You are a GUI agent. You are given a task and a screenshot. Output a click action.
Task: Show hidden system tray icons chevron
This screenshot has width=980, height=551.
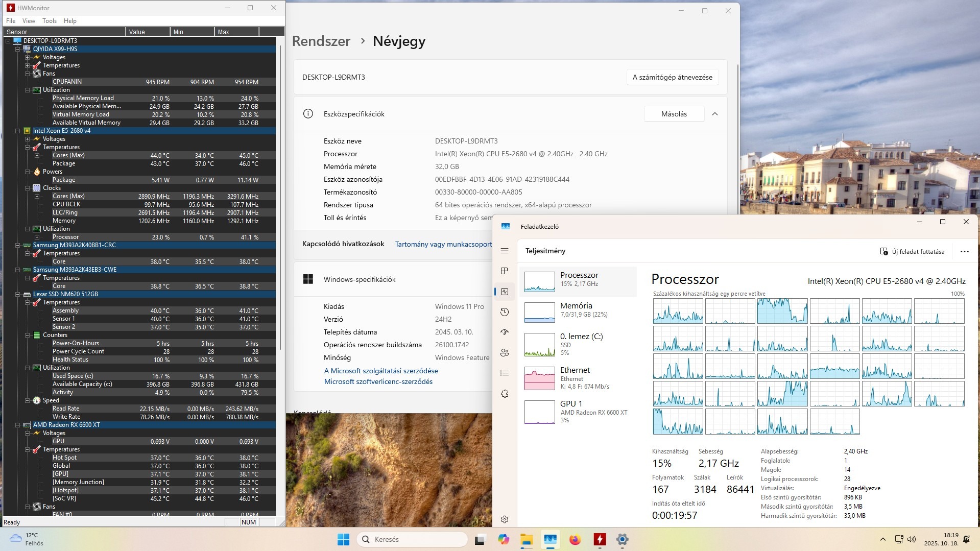click(882, 539)
